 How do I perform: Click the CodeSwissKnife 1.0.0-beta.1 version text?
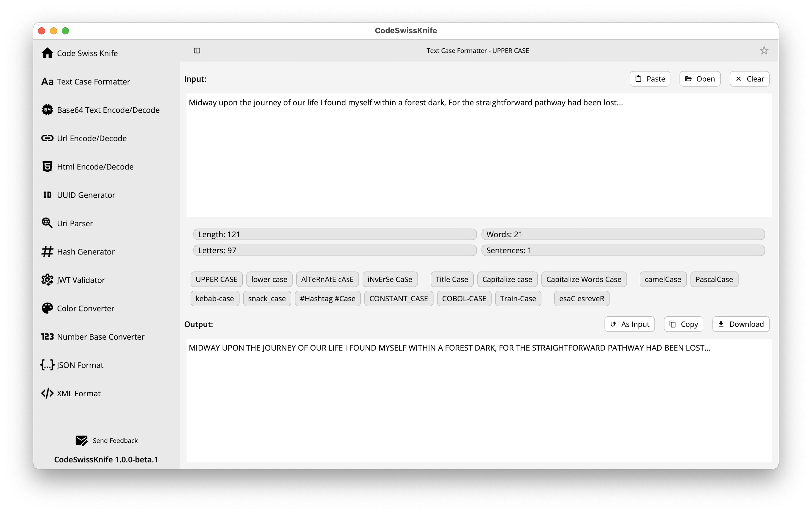pyautogui.click(x=106, y=459)
